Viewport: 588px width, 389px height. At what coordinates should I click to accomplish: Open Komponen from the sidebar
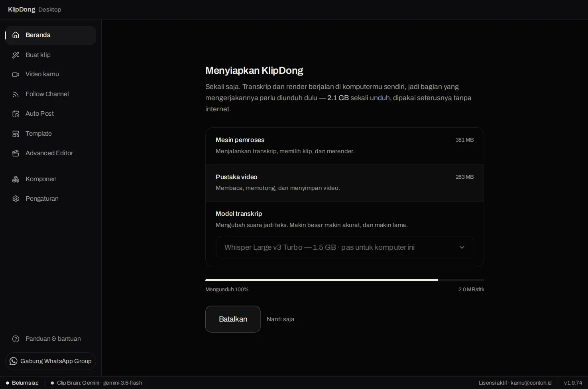pos(51,179)
